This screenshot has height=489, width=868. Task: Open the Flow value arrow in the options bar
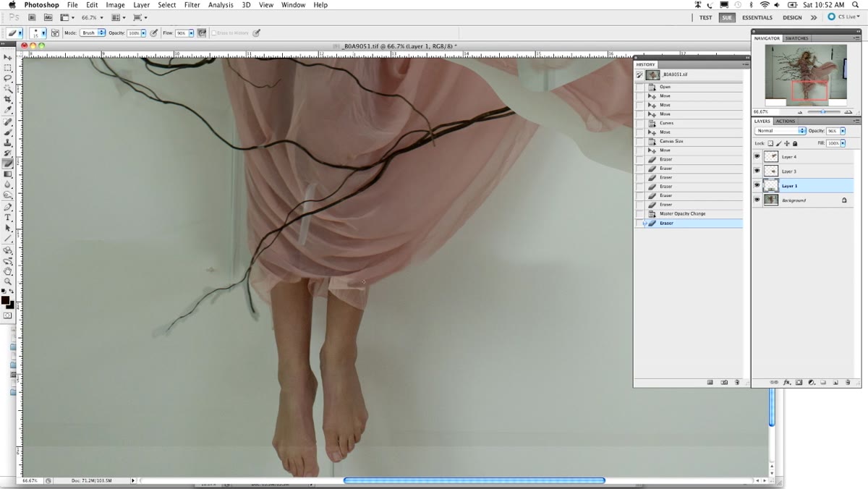point(191,33)
